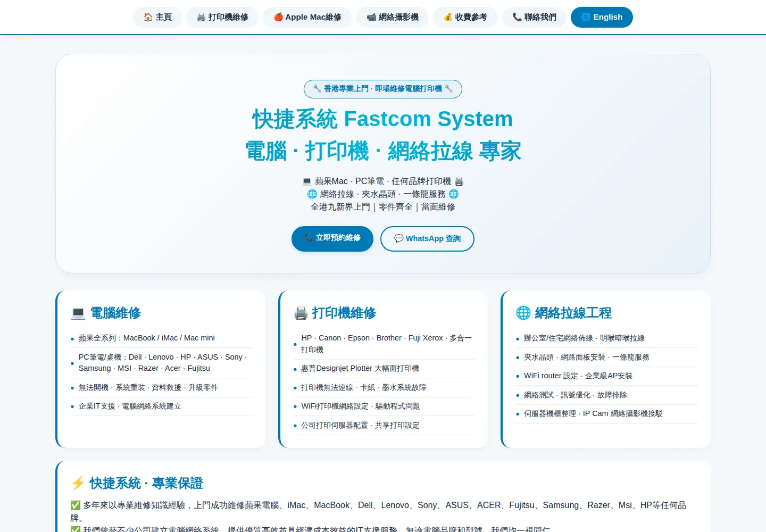Click the printer icon beside 打印機維修 heading
The image size is (766, 532).
301,313
